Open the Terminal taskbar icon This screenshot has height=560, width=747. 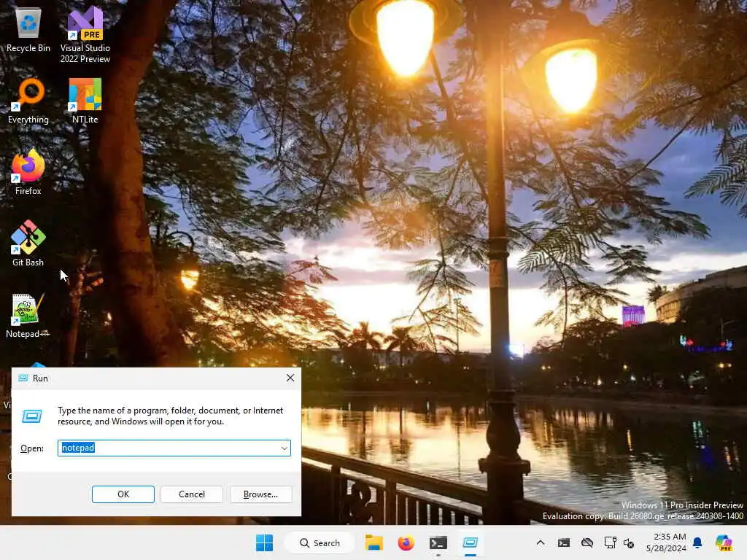pos(438,542)
